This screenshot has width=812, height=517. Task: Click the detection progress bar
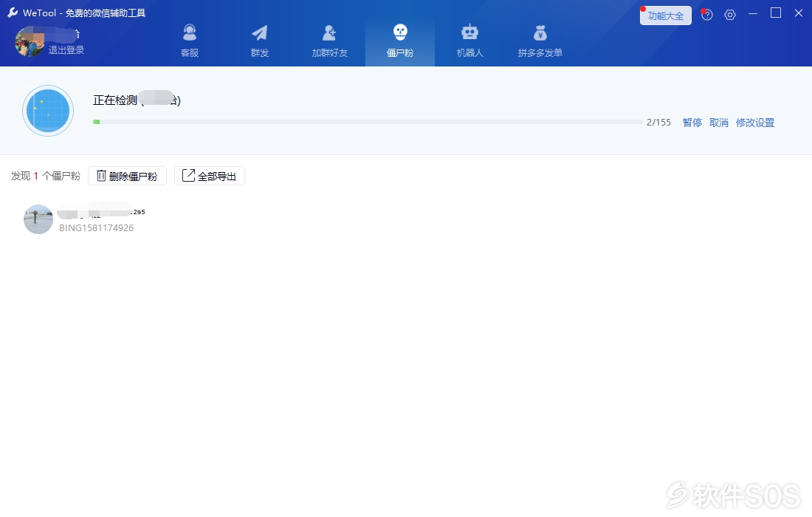coord(368,122)
